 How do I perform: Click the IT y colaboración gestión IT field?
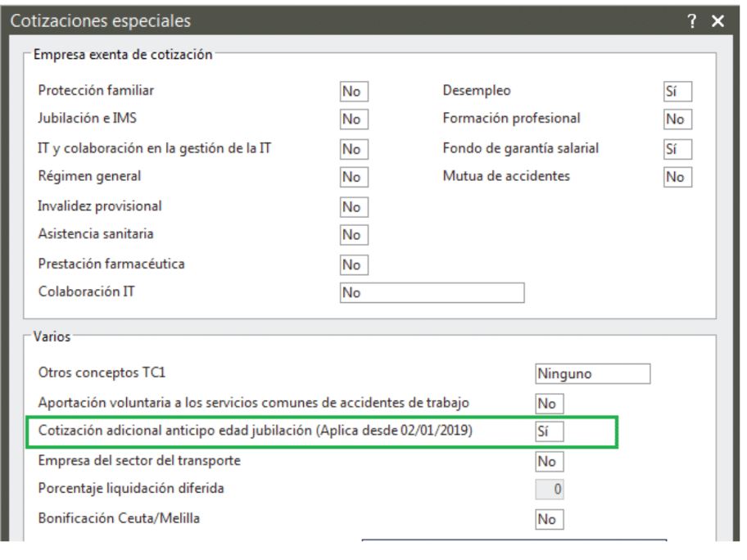(x=354, y=149)
